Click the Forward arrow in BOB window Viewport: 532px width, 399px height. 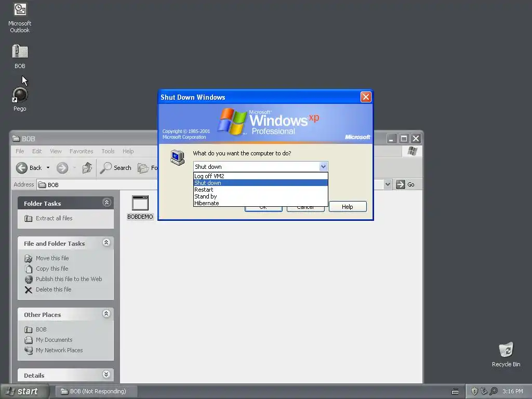[62, 168]
